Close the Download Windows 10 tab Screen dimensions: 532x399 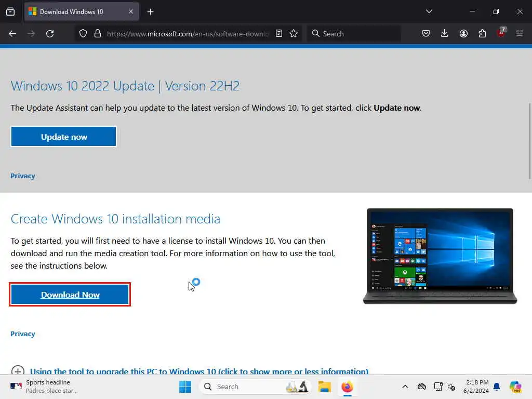(x=130, y=11)
